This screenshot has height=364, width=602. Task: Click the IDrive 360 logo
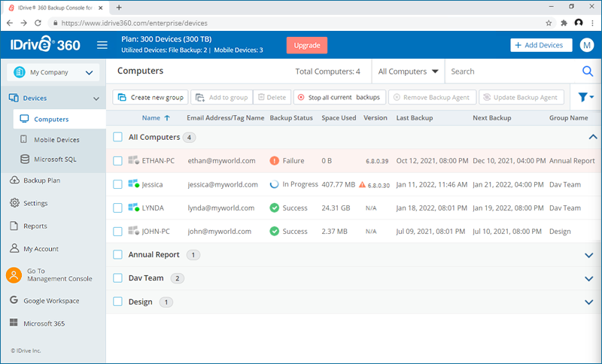[45, 44]
